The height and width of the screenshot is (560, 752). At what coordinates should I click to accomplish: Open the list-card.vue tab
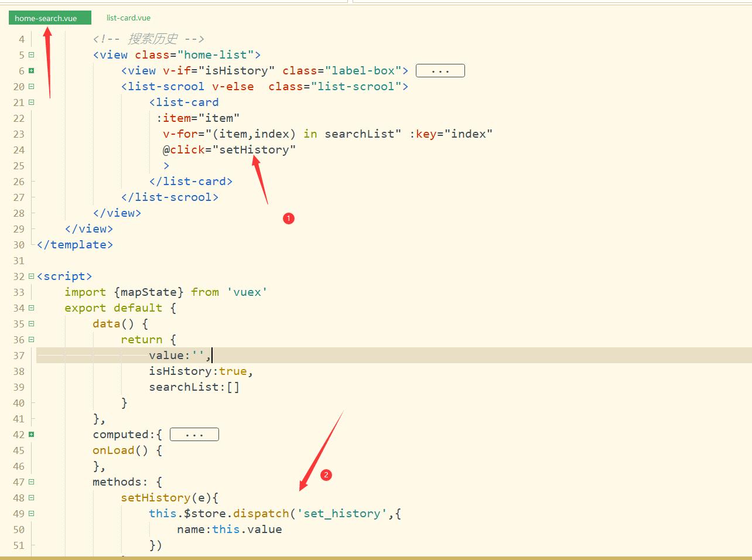(128, 18)
